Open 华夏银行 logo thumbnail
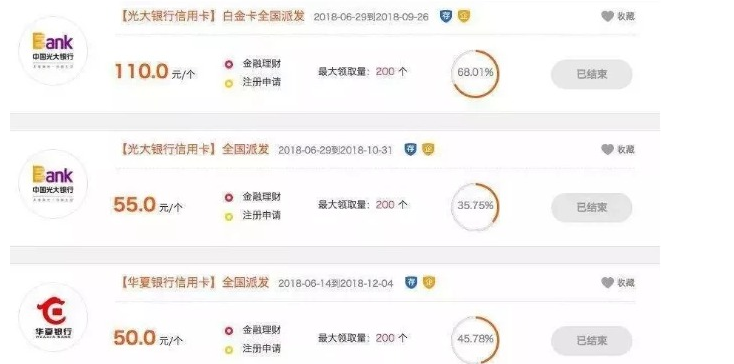Screen dimensions: 734x364 point(53,317)
